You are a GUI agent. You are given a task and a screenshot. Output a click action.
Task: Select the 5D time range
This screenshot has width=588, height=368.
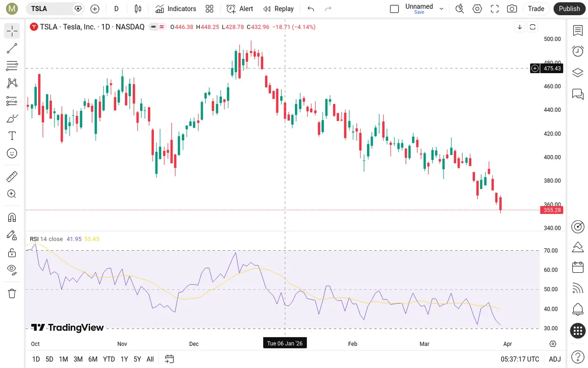click(49, 359)
